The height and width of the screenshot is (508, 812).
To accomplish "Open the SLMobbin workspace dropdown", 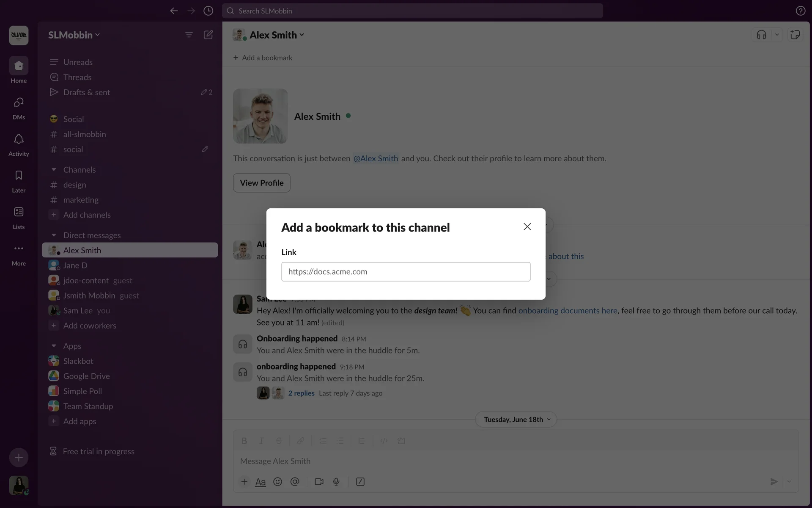I will click(x=74, y=35).
